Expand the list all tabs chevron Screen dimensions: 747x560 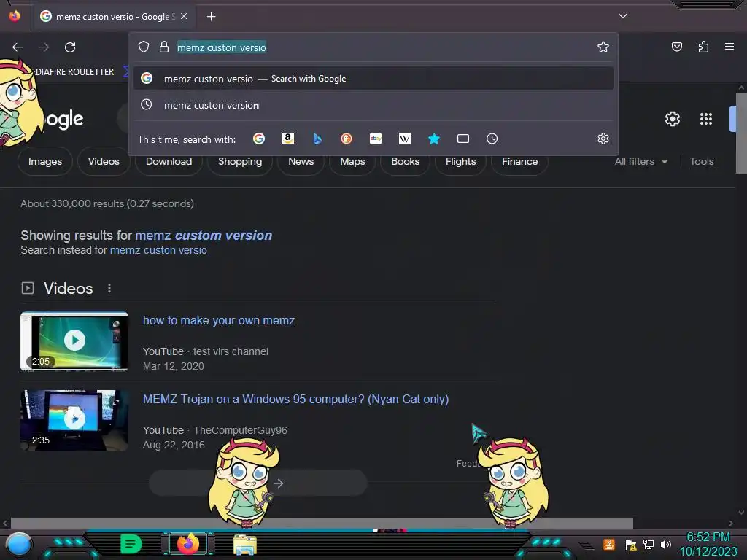tap(623, 16)
